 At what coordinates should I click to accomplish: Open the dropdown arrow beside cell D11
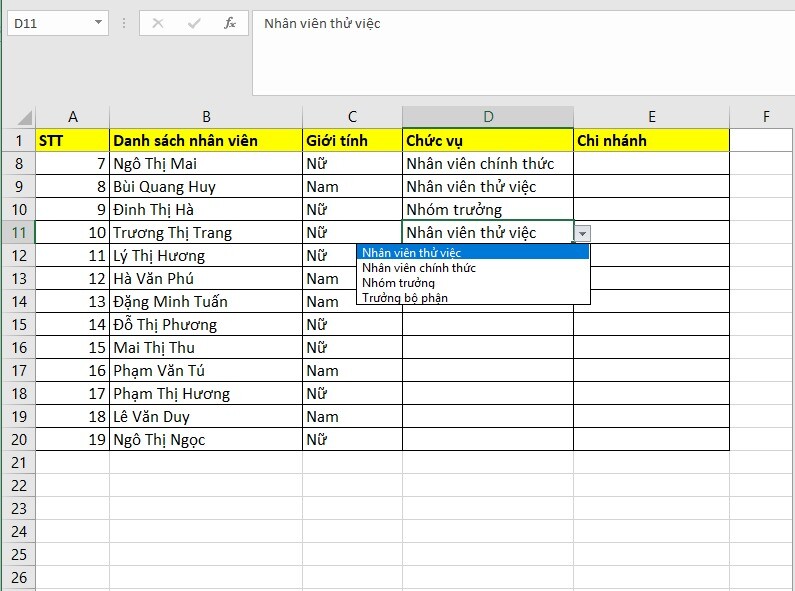pyautogui.click(x=583, y=234)
